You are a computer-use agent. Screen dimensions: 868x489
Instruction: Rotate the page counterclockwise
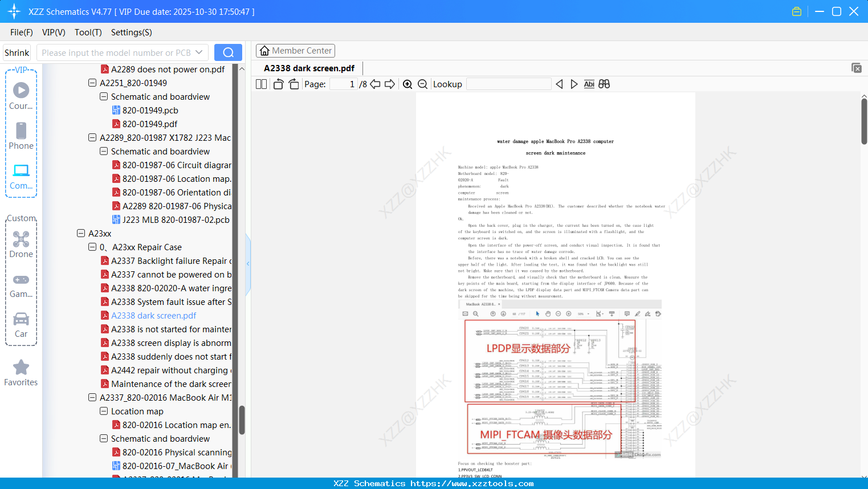(278, 84)
